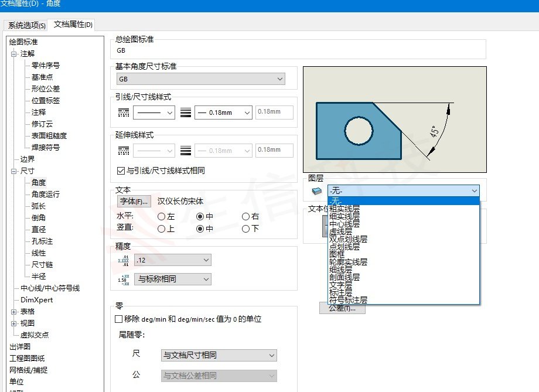Choose 轮廓实线层 from layer list
539x392 pixels.
(x=404, y=262)
